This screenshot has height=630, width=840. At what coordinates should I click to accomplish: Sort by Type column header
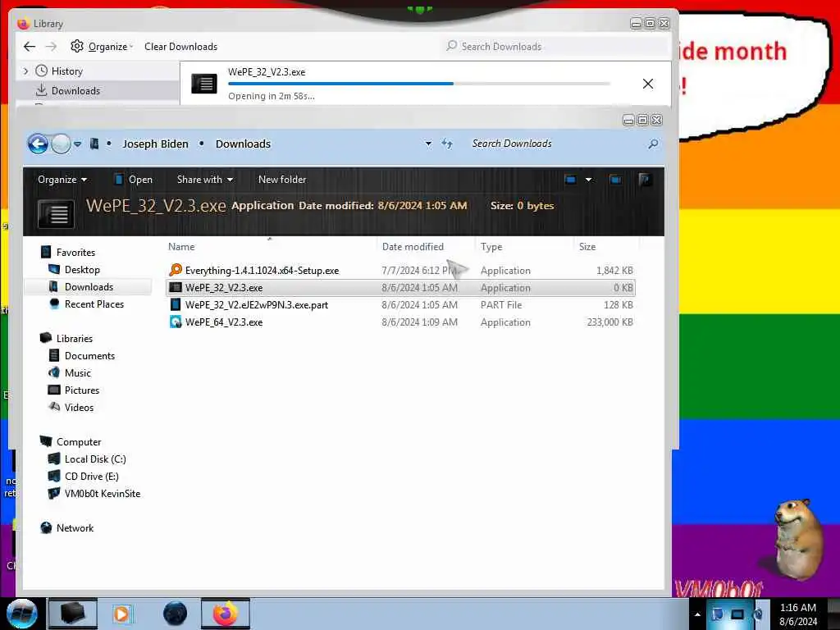pyautogui.click(x=524, y=246)
